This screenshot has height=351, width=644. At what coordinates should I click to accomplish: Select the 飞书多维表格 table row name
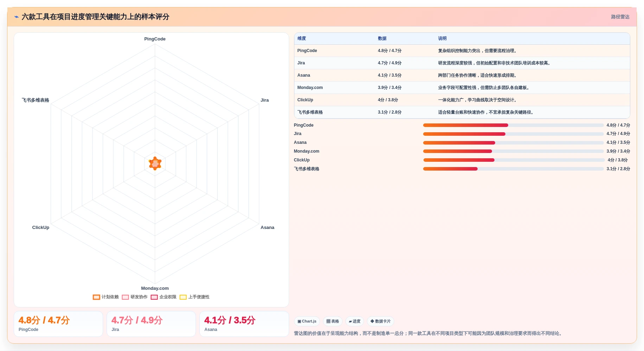coord(310,112)
